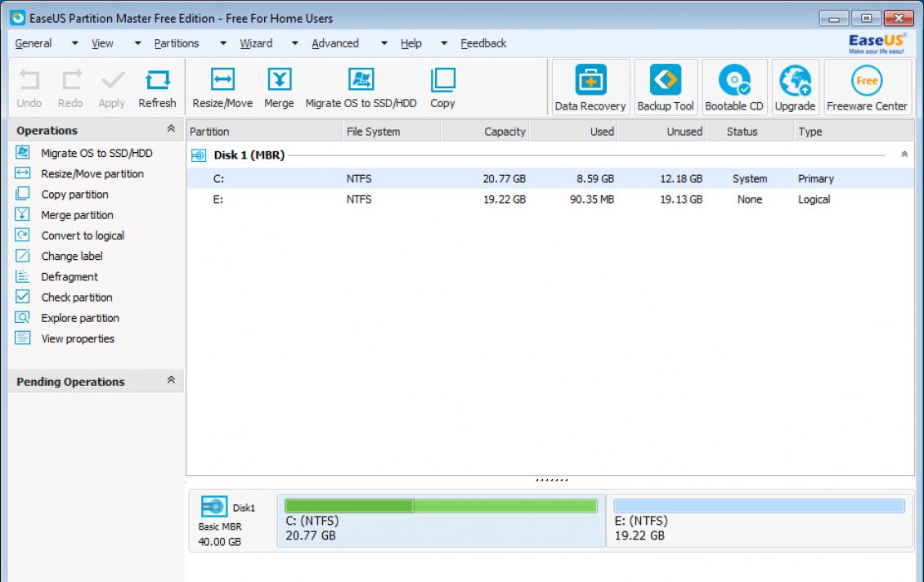Viewport: 924px width, 582px height.
Task: Click the 8.59 GB used value
Action: (x=595, y=178)
